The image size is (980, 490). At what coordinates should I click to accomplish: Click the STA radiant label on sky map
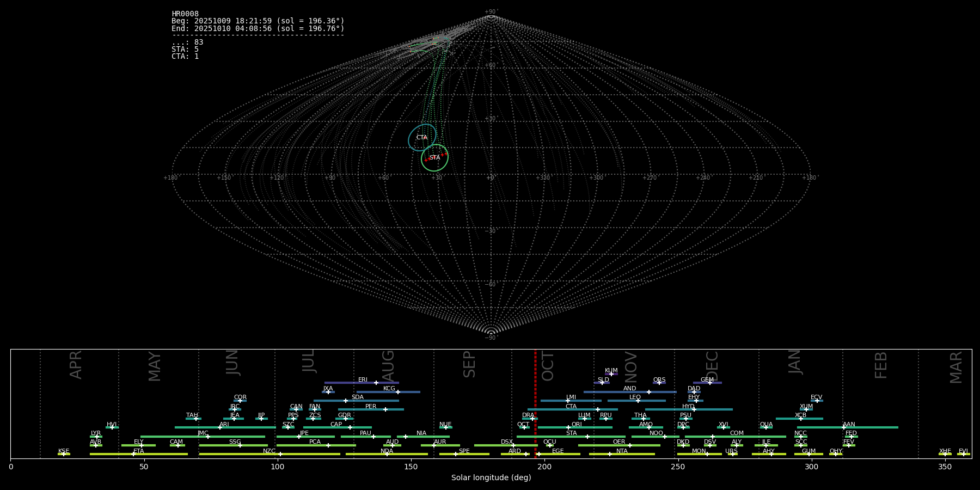coord(434,158)
